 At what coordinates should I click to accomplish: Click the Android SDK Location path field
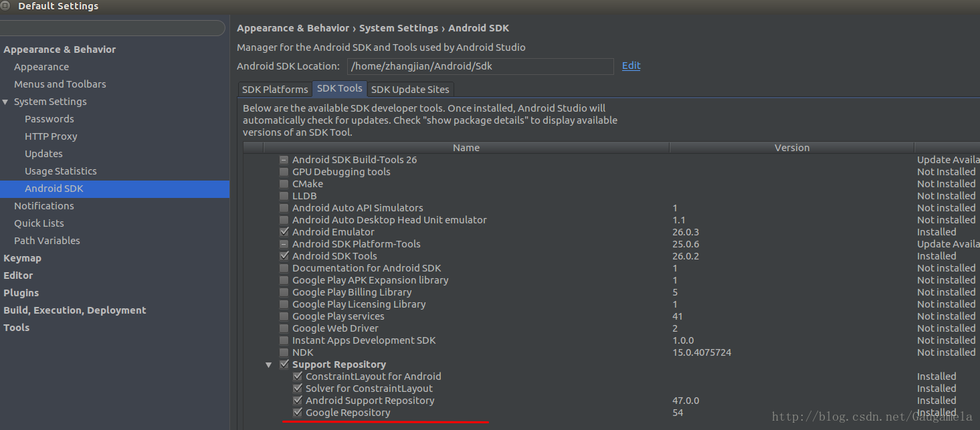point(480,66)
